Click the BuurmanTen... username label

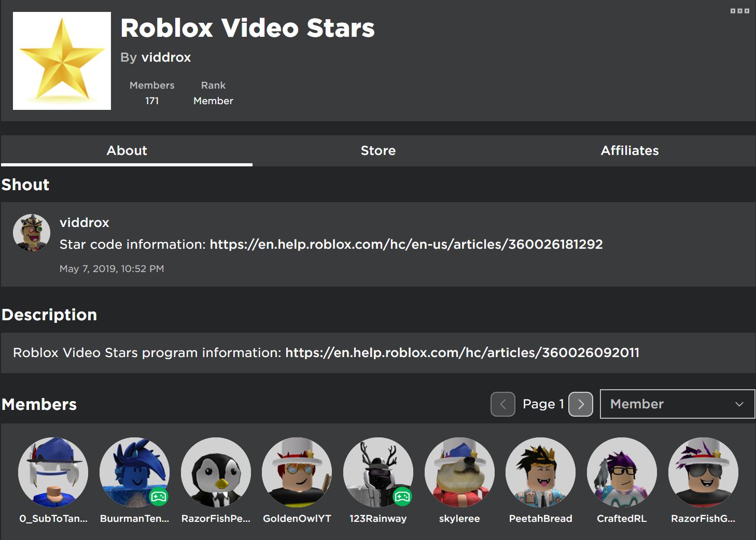point(134,518)
